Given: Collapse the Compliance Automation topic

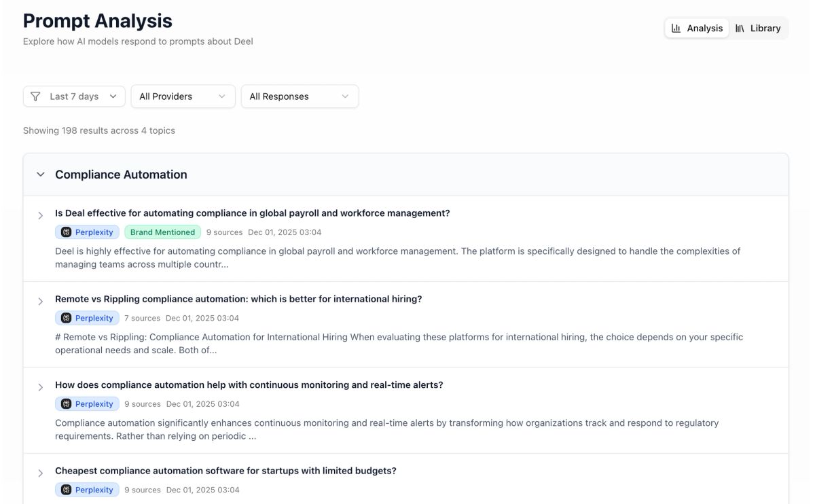Looking at the screenshot, I should (41, 175).
